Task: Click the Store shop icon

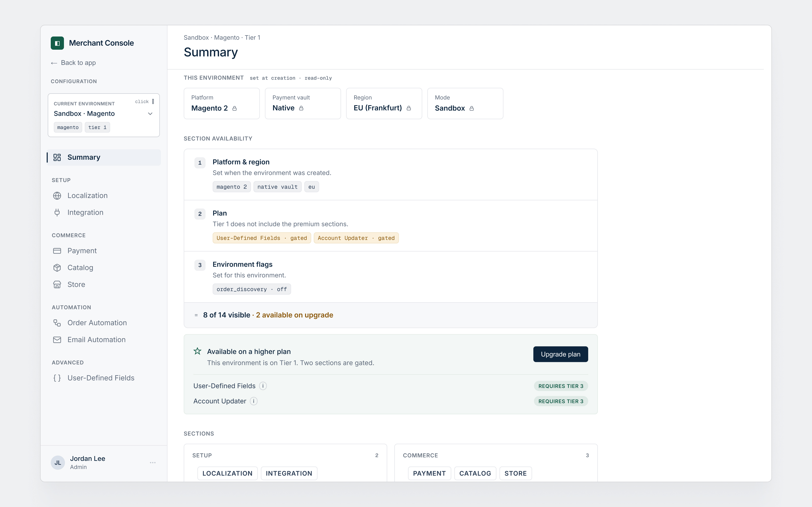Action: (57, 284)
